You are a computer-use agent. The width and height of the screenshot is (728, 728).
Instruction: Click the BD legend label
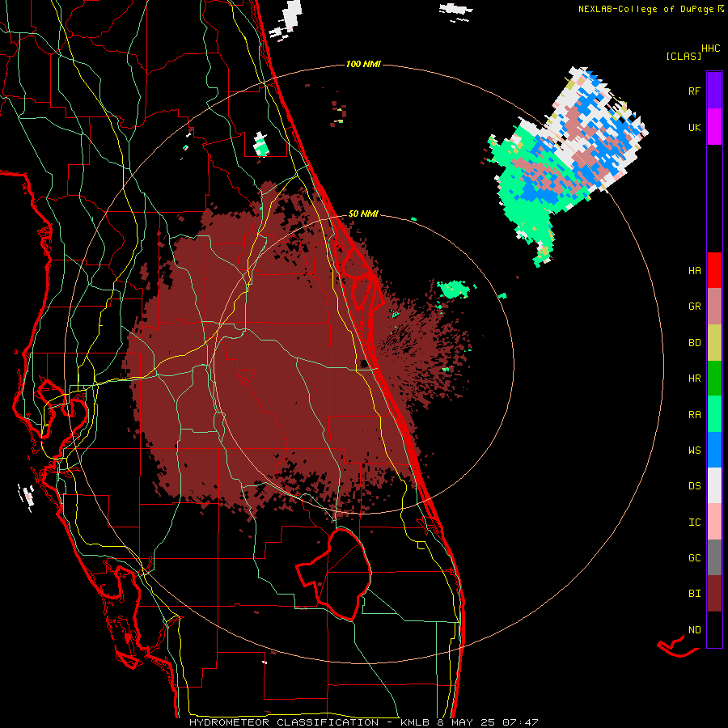click(694, 343)
